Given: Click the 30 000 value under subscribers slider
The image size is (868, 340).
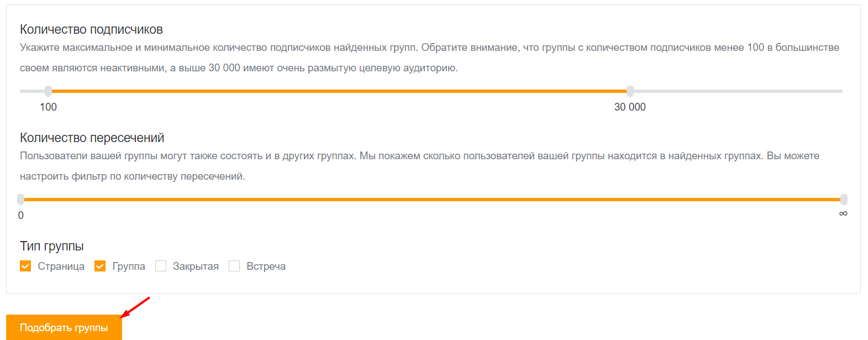Looking at the screenshot, I should [630, 107].
